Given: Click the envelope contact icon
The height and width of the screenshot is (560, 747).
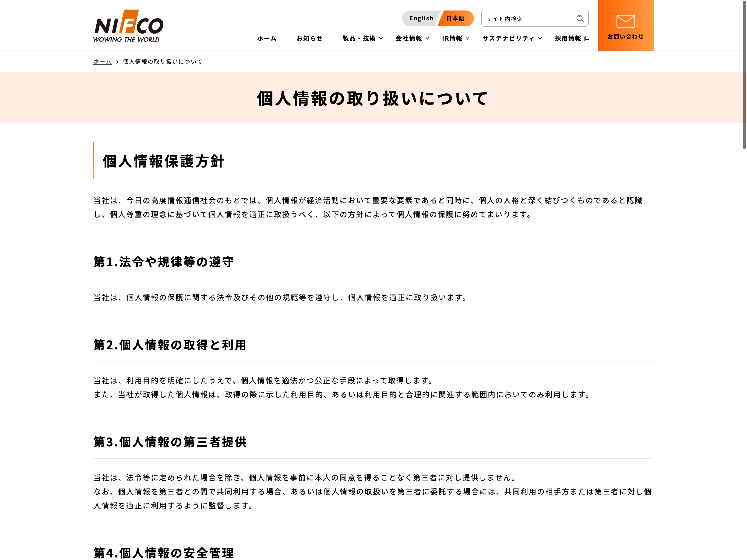Looking at the screenshot, I should point(625,21).
